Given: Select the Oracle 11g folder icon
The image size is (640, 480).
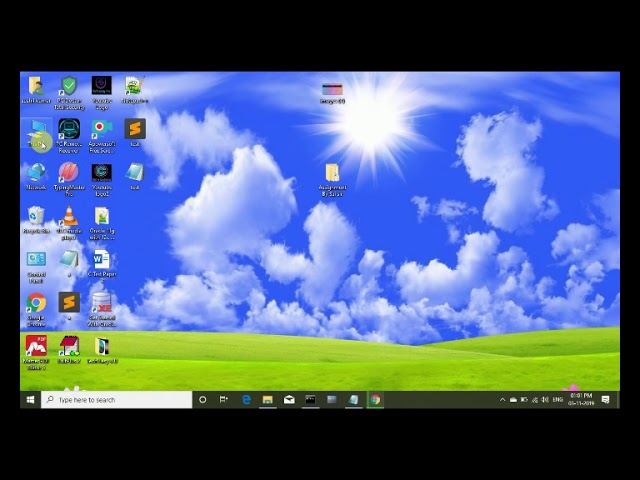Looking at the screenshot, I should (x=102, y=223).
